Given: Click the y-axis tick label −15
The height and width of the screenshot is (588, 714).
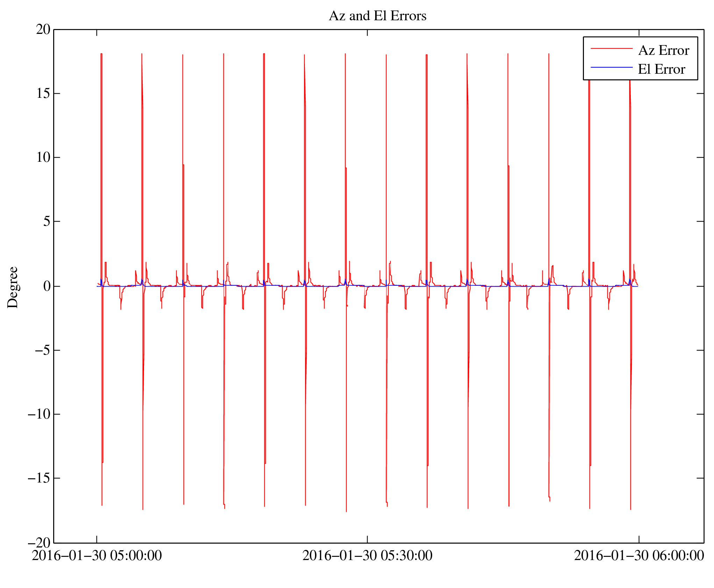Looking at the screenshot, I should pos(39,478).
